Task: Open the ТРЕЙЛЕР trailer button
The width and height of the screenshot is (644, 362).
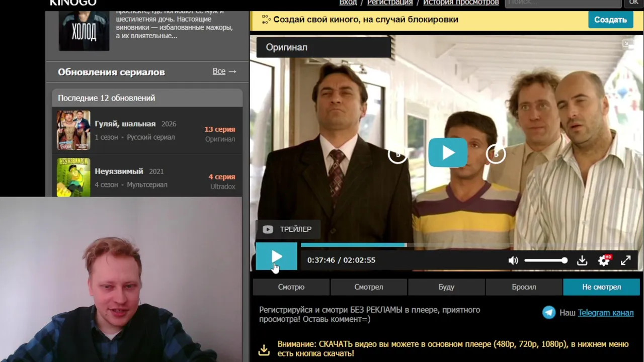Action: tap(287, 229)
